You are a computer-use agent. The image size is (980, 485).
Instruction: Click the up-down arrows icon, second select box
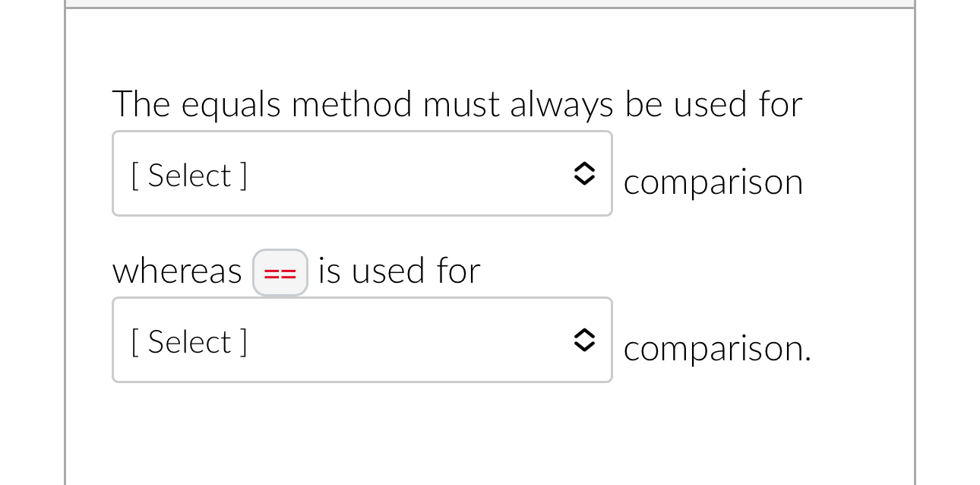click(584, 340)
